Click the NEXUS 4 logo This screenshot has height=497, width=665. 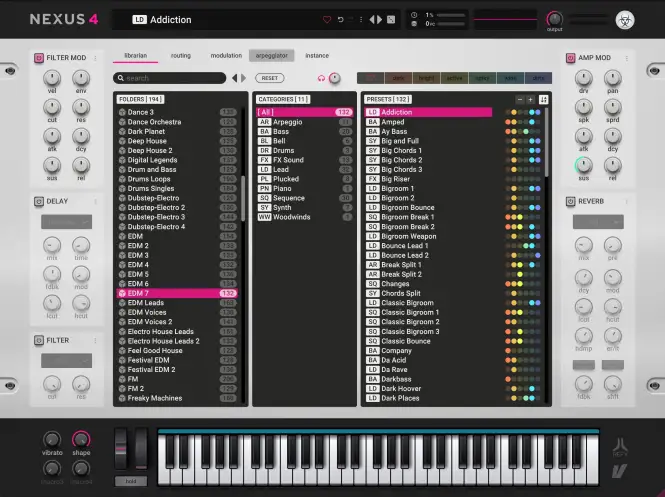64,19
